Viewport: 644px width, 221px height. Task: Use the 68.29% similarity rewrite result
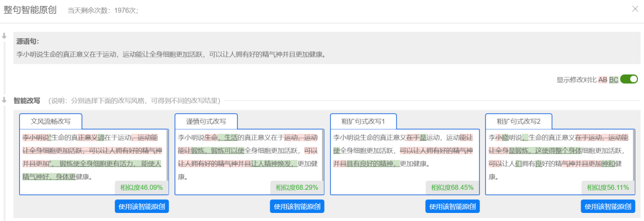297,206
